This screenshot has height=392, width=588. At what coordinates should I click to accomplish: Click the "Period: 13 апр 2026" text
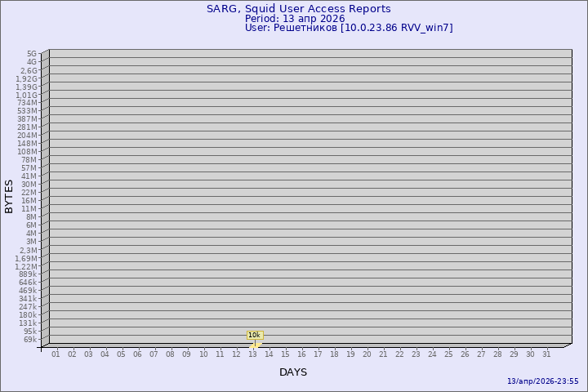(x=295, y=18)
